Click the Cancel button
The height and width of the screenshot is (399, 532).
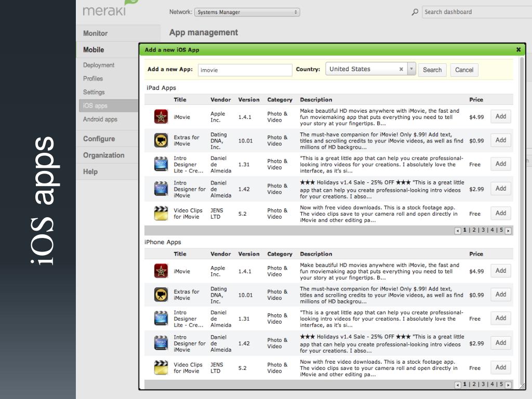pyautogui.click(x=464, y=70)
